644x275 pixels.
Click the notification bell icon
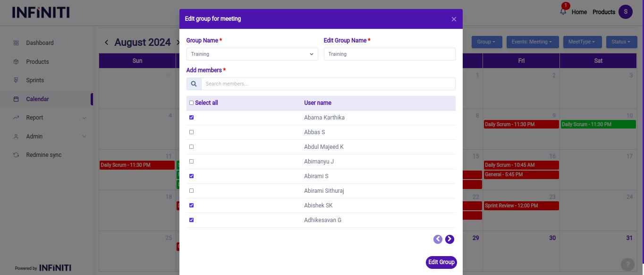[563, 12]
